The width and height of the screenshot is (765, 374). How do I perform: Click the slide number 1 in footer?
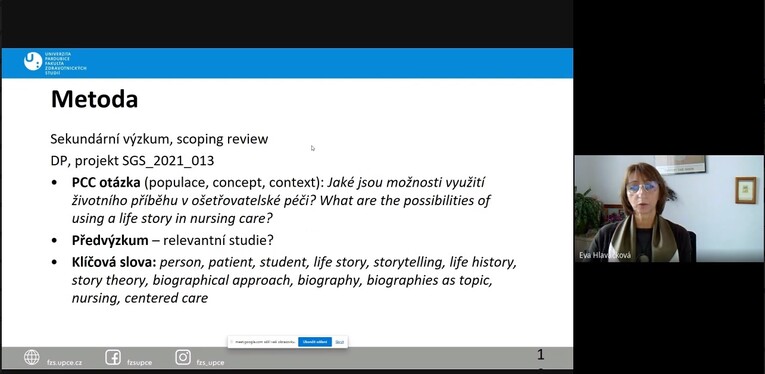point(540,354)
